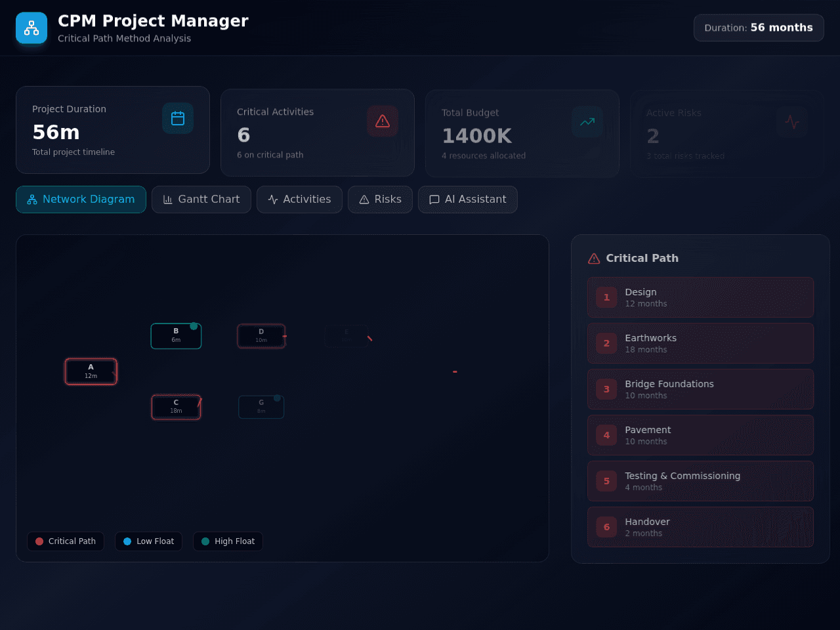Click the bar chart icon in Gantt Chart tab
The height and width of the screenshot is (630, 840).
coord(167,199)
